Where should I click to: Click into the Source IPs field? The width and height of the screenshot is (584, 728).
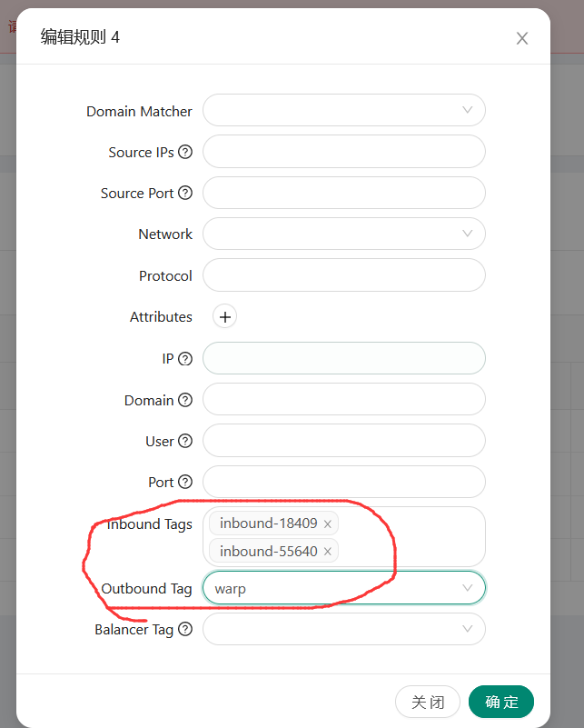pos(343,152)
